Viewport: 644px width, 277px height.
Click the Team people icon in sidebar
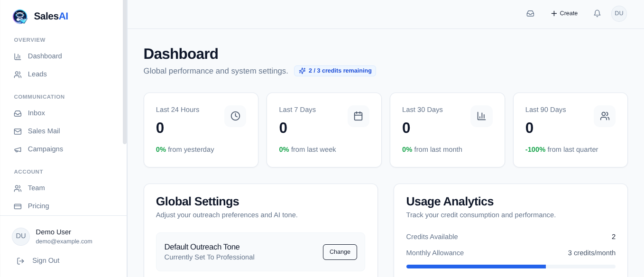(18, 188)
